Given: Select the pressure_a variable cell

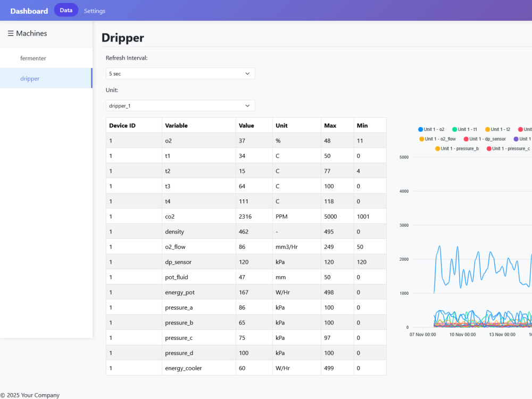Looking at the screenshot, I should [x=199, y=307].
